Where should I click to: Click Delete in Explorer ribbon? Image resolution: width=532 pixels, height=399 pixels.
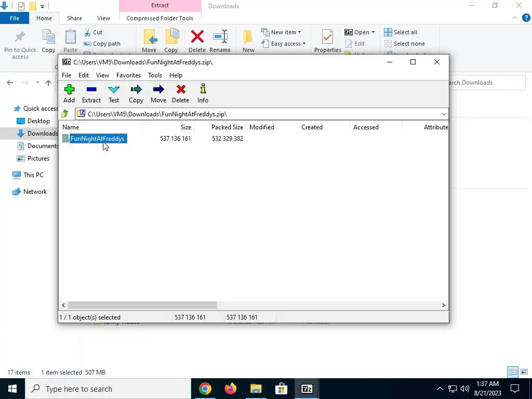point(197,42)
